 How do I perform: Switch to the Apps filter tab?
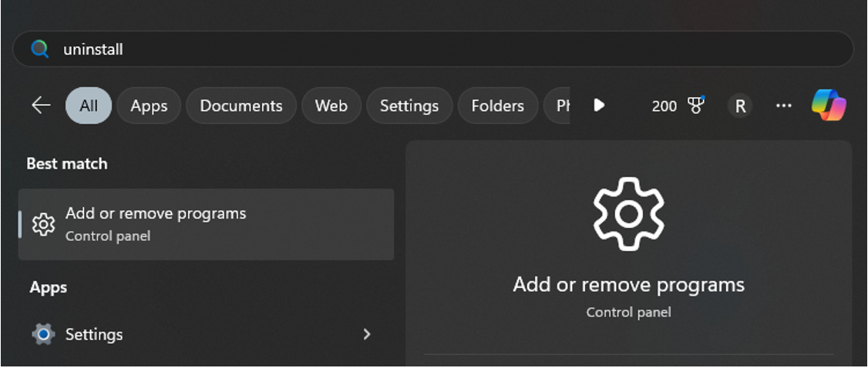(149, 105)
